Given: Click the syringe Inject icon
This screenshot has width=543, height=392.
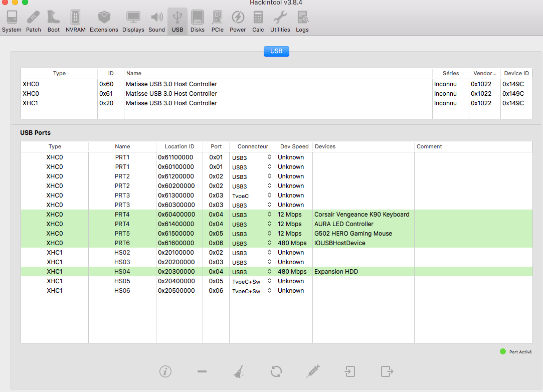Looking at the screenshot, I should (313, 371).
